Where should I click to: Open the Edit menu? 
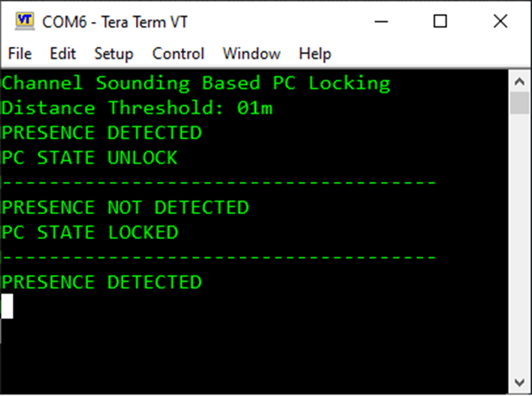[x=63, y=54]
